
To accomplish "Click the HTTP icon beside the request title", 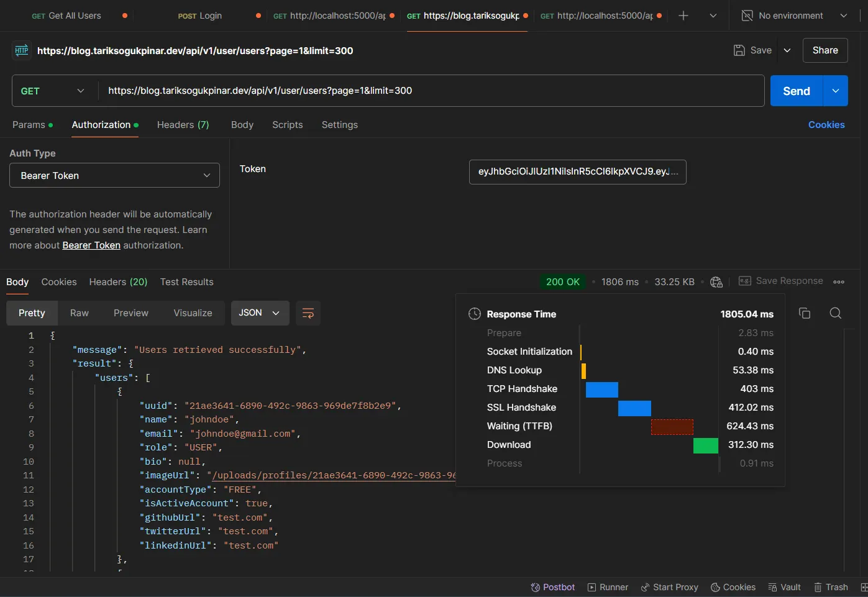I will 22,50.
